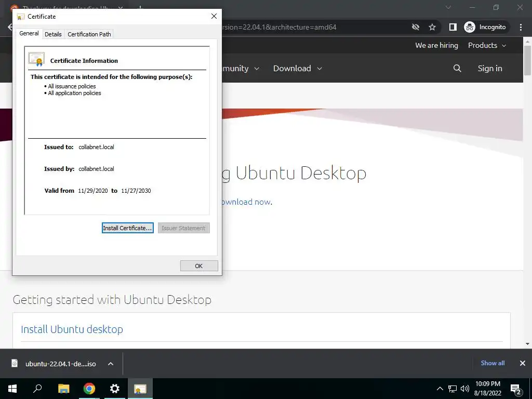Open the Incognito profile indicator

(x=485, y=27)
